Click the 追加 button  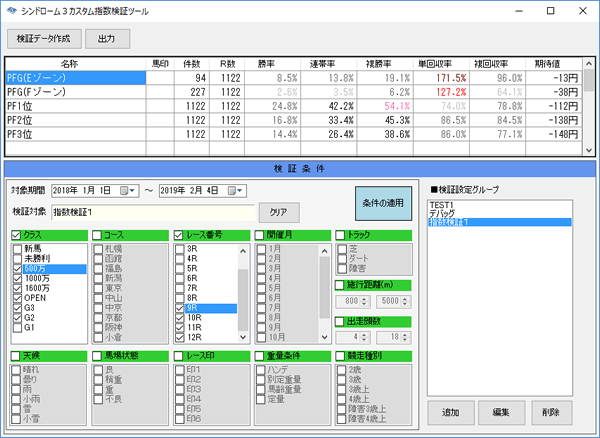[x=451, y=412]
